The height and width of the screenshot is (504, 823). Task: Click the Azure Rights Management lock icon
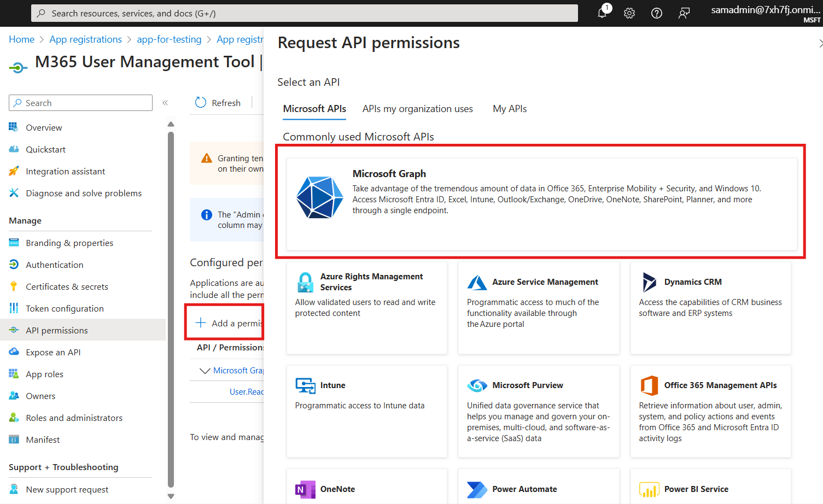pyautogui.click(x=305, y=282)
